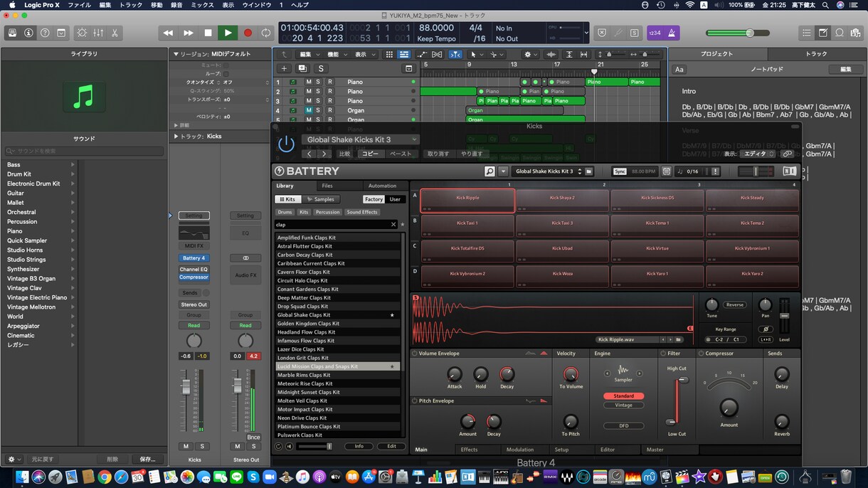The height and width of the screenshot is (488, 868).
Task: Click the Battery cell Level fader
Action: click(785, 316)
